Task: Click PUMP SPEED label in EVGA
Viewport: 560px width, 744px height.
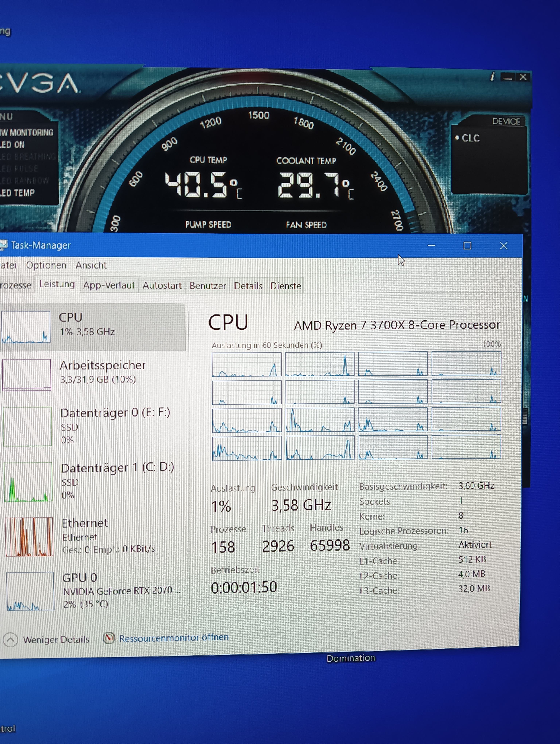Action: point(208,225)
